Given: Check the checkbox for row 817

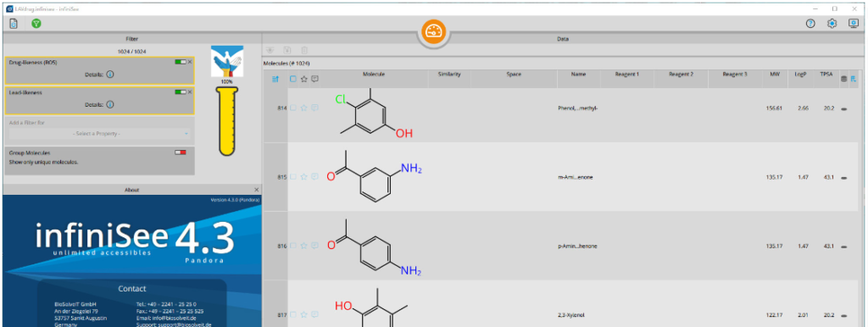Looking at the screenshot, I should point(293,315).
